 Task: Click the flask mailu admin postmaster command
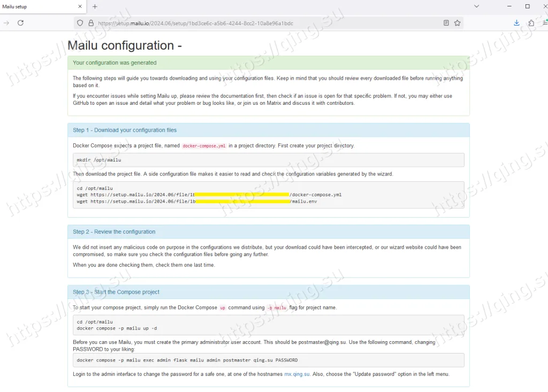click(187, 360)
